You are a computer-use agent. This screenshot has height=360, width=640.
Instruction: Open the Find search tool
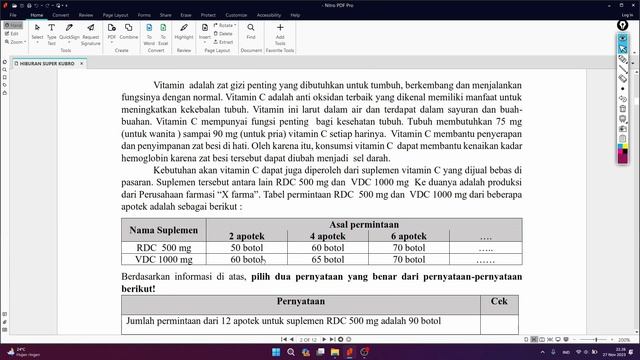point(251,31)
